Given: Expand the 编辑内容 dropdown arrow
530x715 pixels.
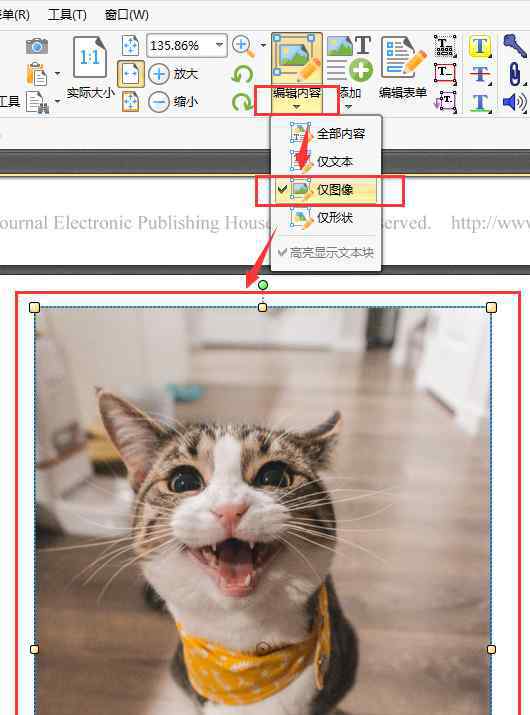Looking at the screenshot, I should click(x=296, y=107).
